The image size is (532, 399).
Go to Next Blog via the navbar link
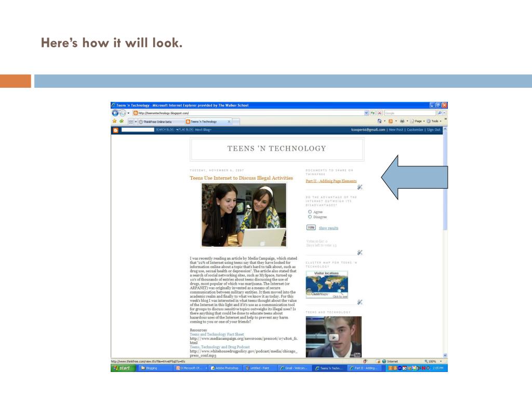coord(203,129)
